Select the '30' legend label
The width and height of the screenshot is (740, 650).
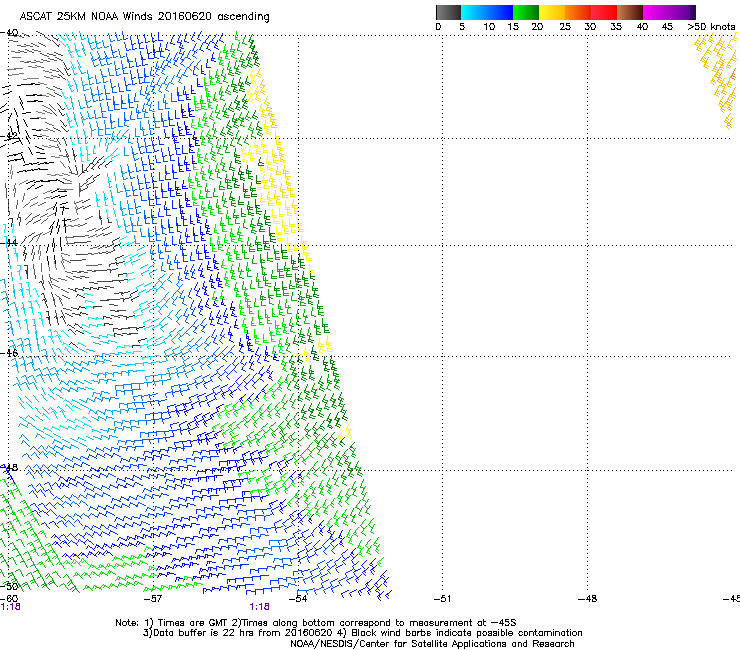click(x=590, y=27)
